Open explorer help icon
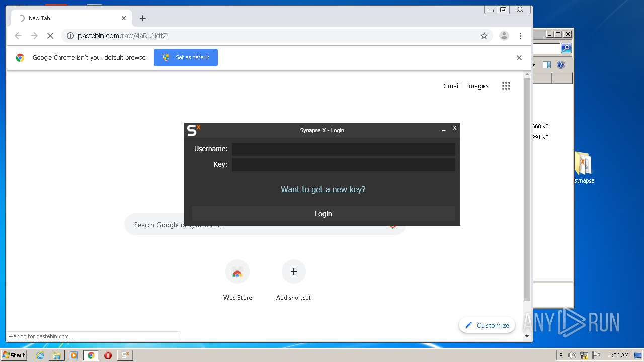 point(561,65)
